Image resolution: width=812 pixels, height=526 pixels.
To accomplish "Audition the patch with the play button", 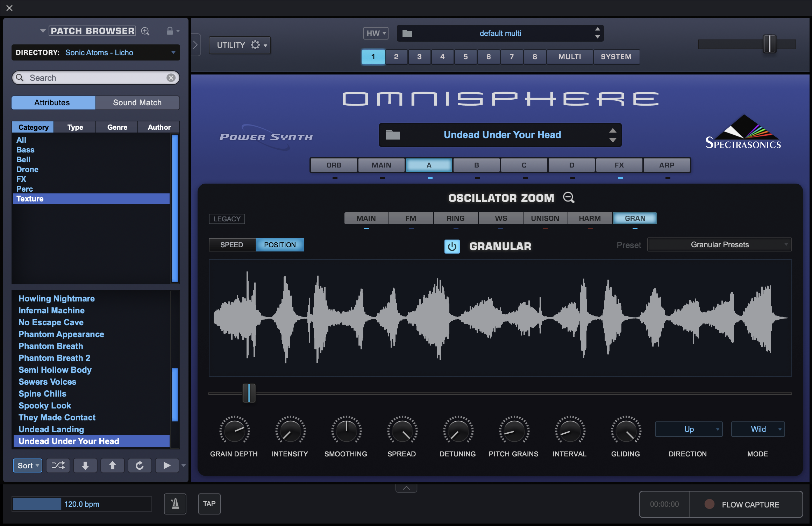I will tap(167, 465).
